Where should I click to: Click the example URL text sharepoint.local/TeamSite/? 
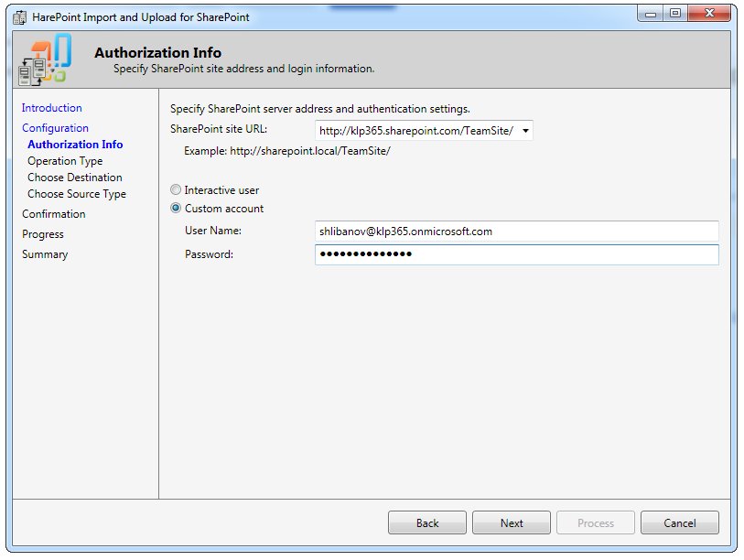(x=310, y=151)
